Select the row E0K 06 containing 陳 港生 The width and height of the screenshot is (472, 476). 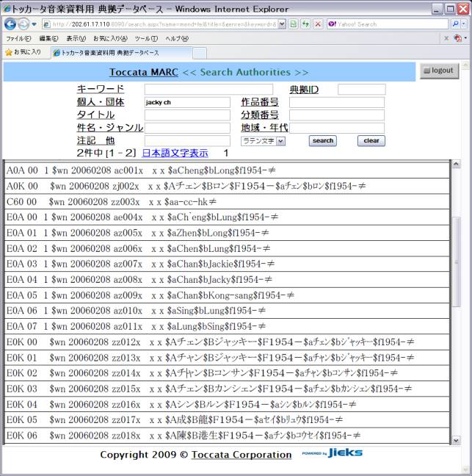(x=227, y=436)
